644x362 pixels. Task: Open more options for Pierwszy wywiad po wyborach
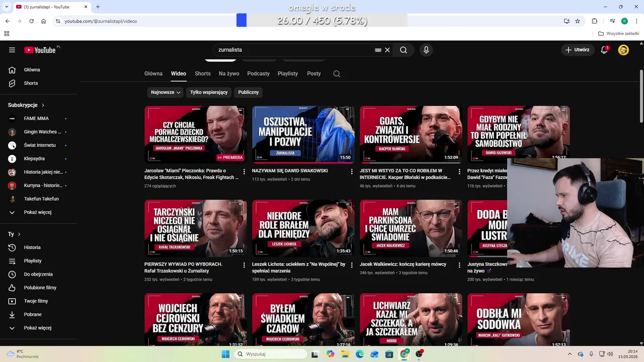244,265
